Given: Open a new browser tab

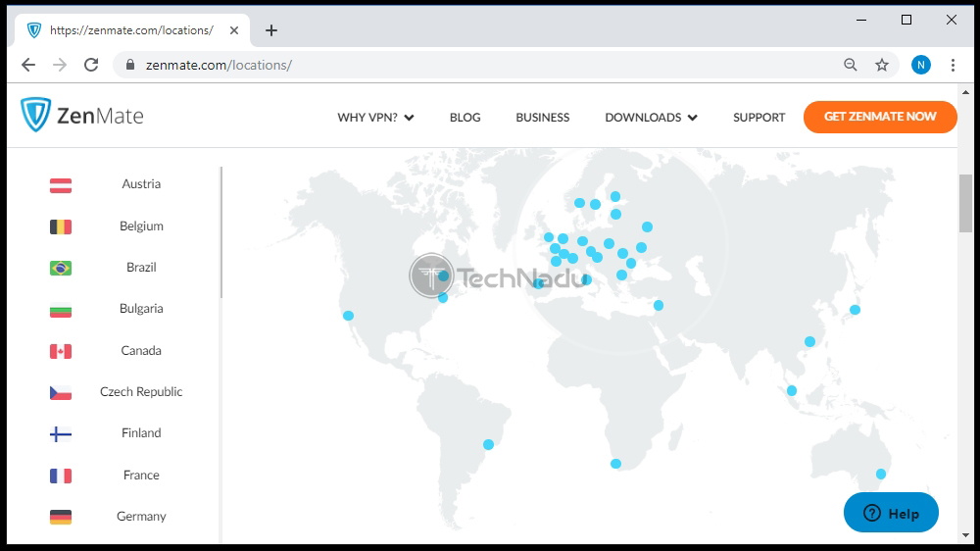Looking at the screenshot, I should [x=271, y=30].
